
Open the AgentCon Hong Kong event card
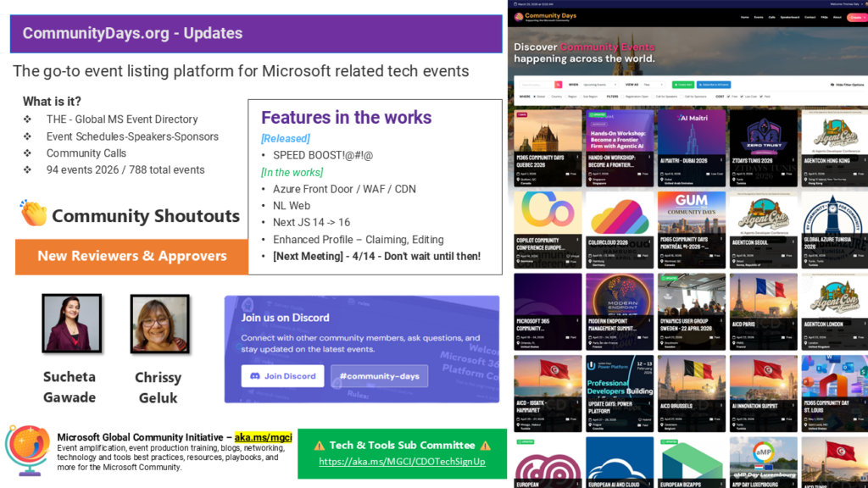tap(834, 147)
